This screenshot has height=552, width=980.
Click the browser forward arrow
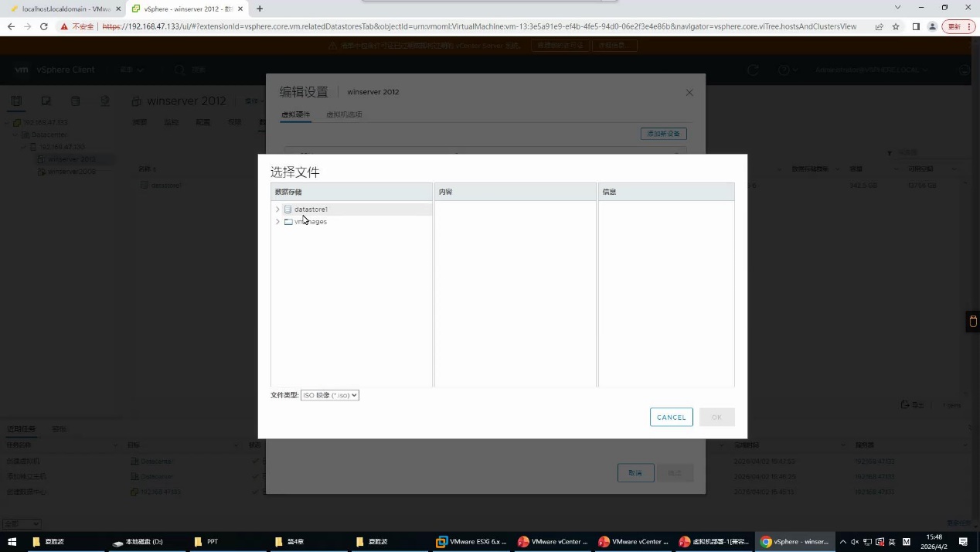click(x=27, y=26)
